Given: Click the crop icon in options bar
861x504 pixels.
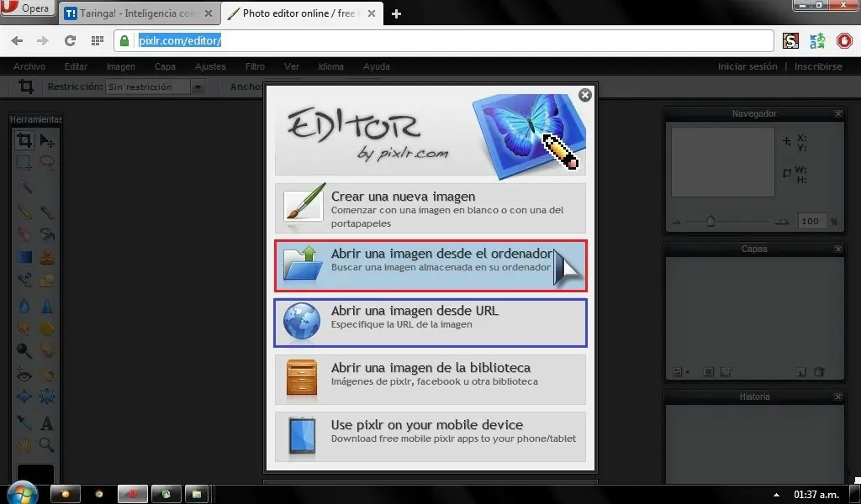Looking at the screenshot, I should (x=26, y=87).
